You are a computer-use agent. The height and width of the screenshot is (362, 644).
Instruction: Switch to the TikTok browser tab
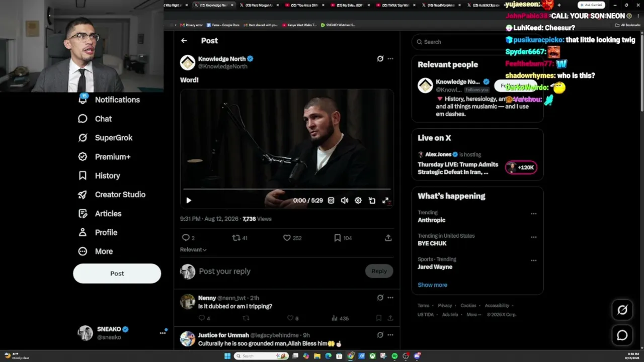pyautogui.click(x=395, y=5)
